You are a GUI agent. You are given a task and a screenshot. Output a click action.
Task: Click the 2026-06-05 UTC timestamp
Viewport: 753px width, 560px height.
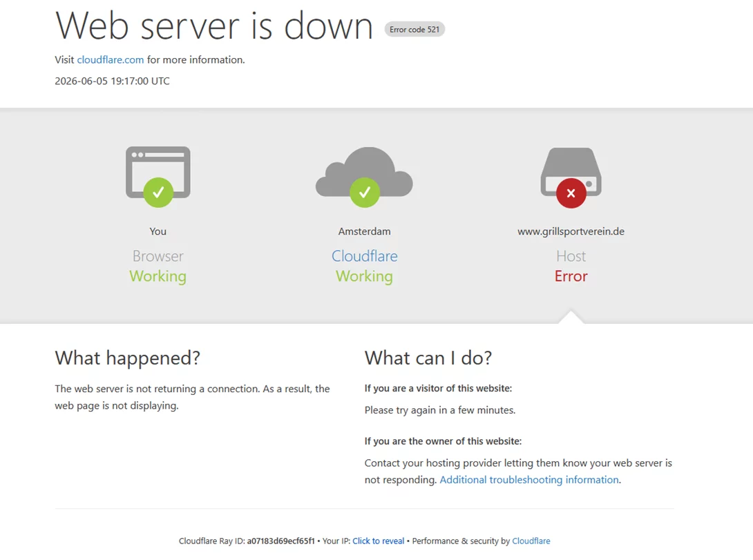pyautogui.click(x=112, y=81)
